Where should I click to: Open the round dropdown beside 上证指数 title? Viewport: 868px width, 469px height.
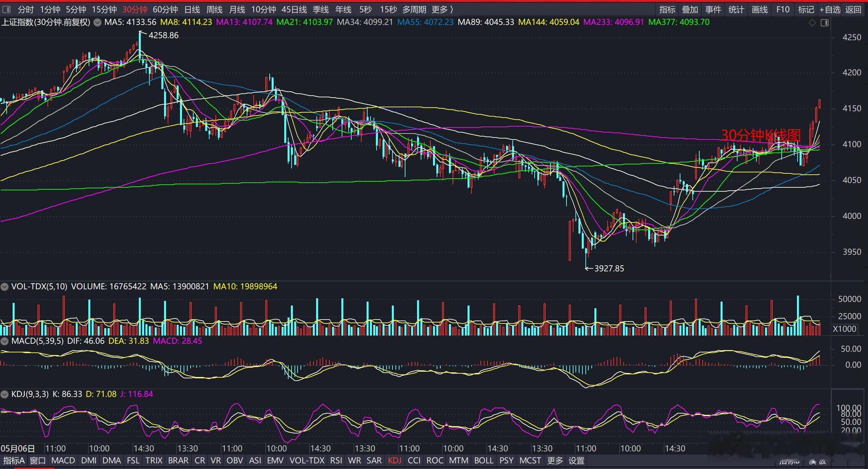[x=97, y=23]
